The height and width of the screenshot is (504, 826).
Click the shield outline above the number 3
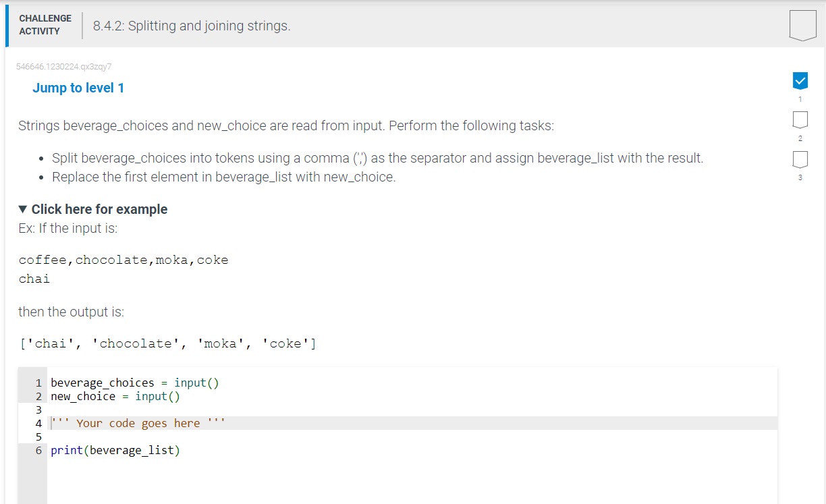coord(800,159)
